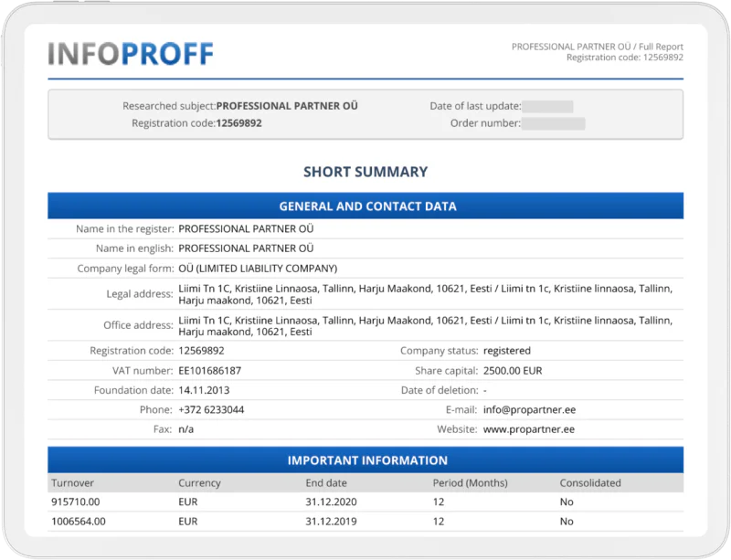The width and height of the screenshot is (731, 560).
Task: Click the 'Date of deletion:' label
Action: point(440,390)
